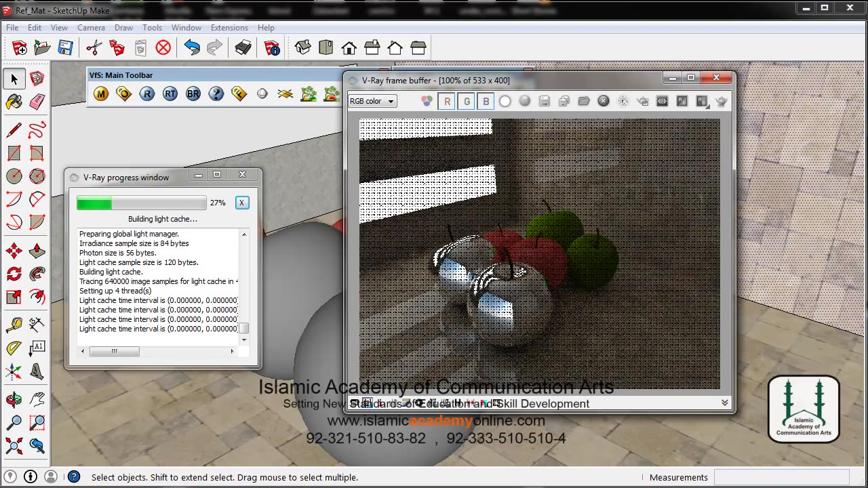Image resolution: width=868 pixels, height=488 pixels.
Task: Select the Protractor tool
Action: pyautogui.click(x=14, y=348)
